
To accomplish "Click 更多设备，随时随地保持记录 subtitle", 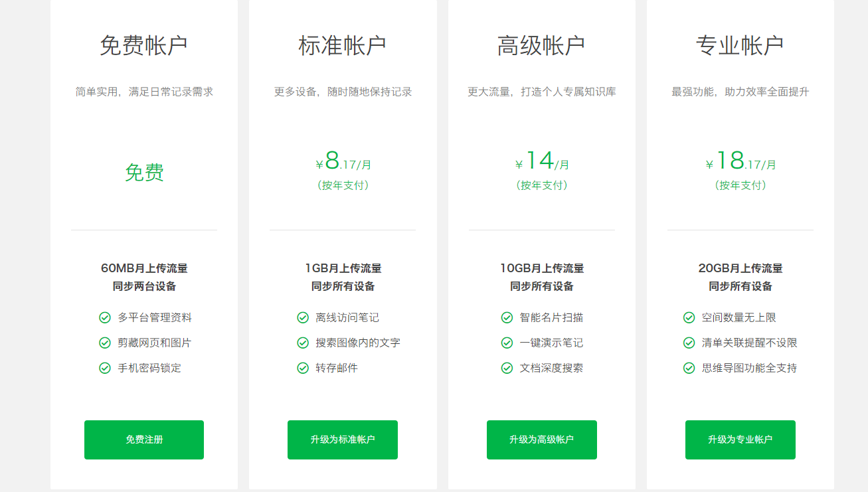I will (343, 92).
